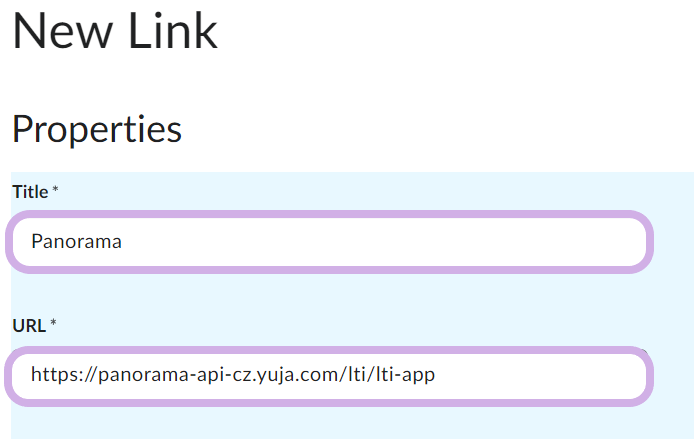Click "panorama-api-cz" portion of the URL
Screen dimensions: 694x447
pyautogui.click(x=162, y=376)
